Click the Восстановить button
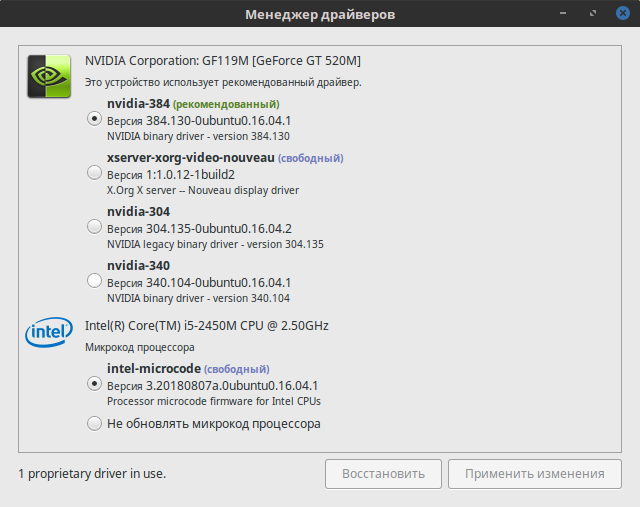The height and width of the screenshot is (507, 640). point(383,474)
